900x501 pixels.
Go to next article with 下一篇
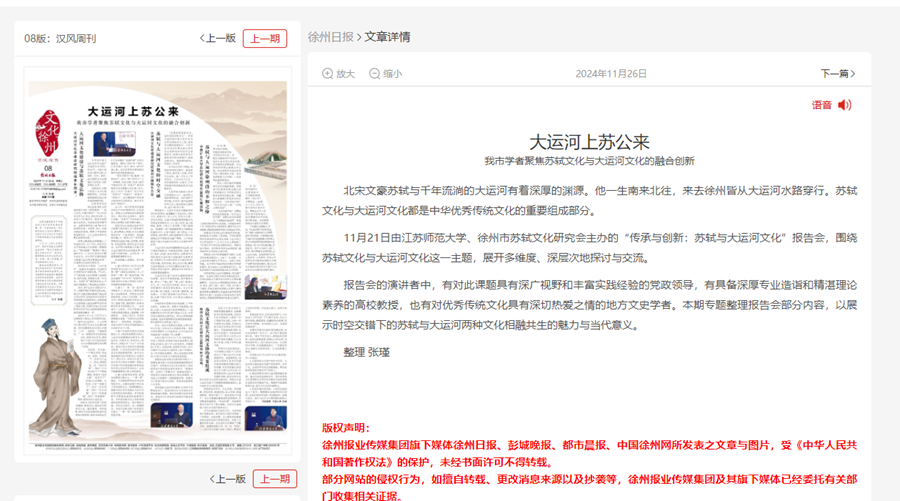point(837,74)
